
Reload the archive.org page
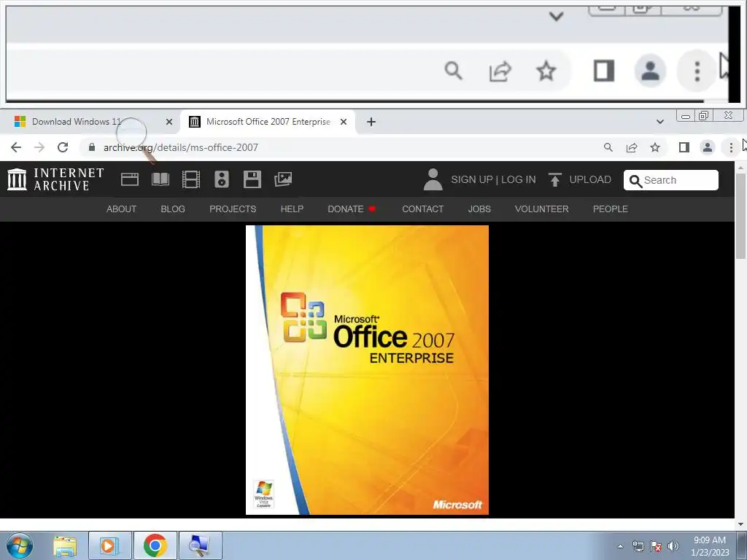(x=63, y=147)
